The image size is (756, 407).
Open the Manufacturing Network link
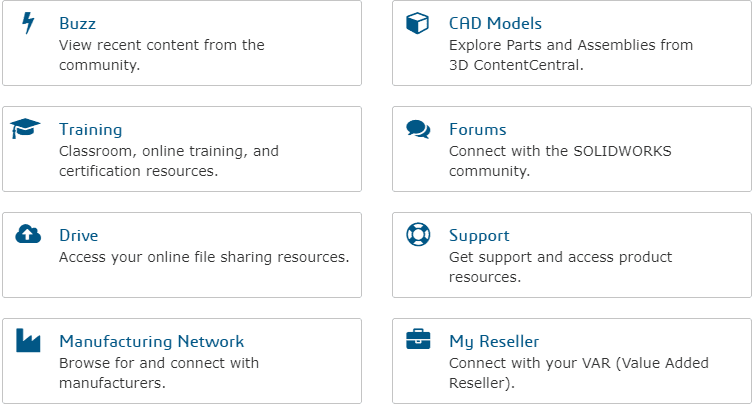(151, 341)
